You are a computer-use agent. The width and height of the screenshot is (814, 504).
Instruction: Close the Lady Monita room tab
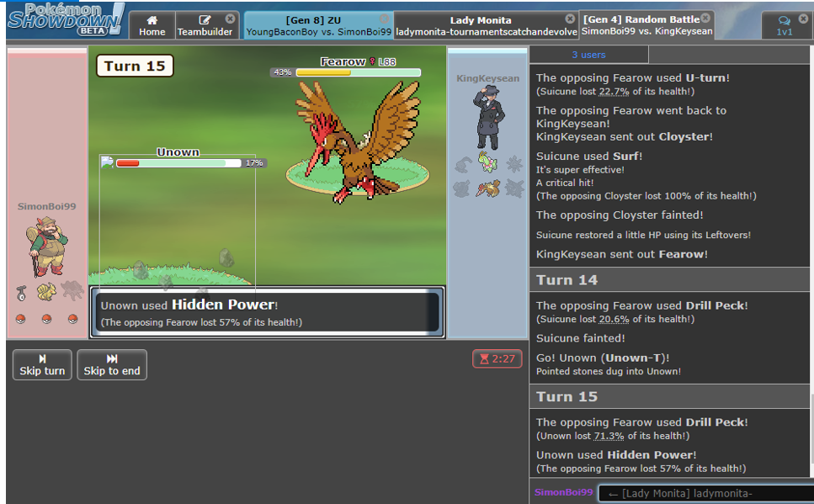[570, 19]
